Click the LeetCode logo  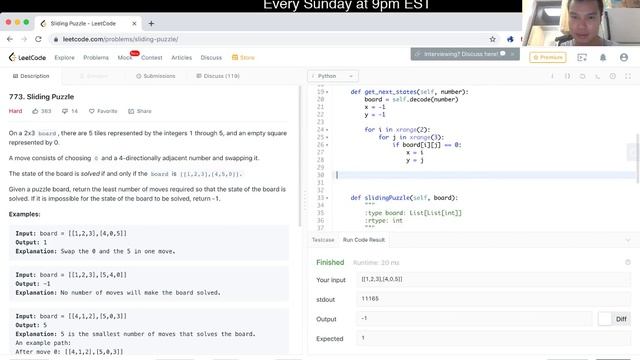point(27,58)
